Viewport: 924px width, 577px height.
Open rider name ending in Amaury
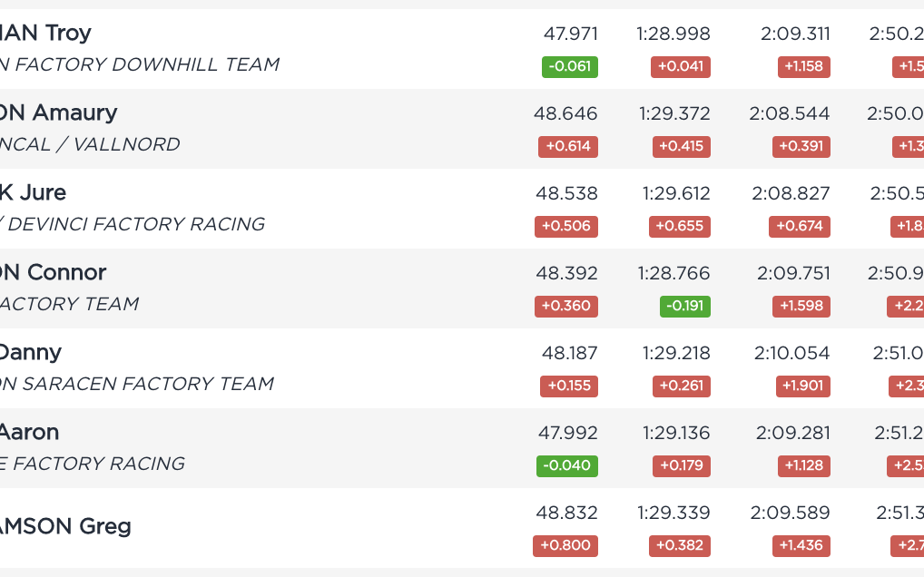58,112
